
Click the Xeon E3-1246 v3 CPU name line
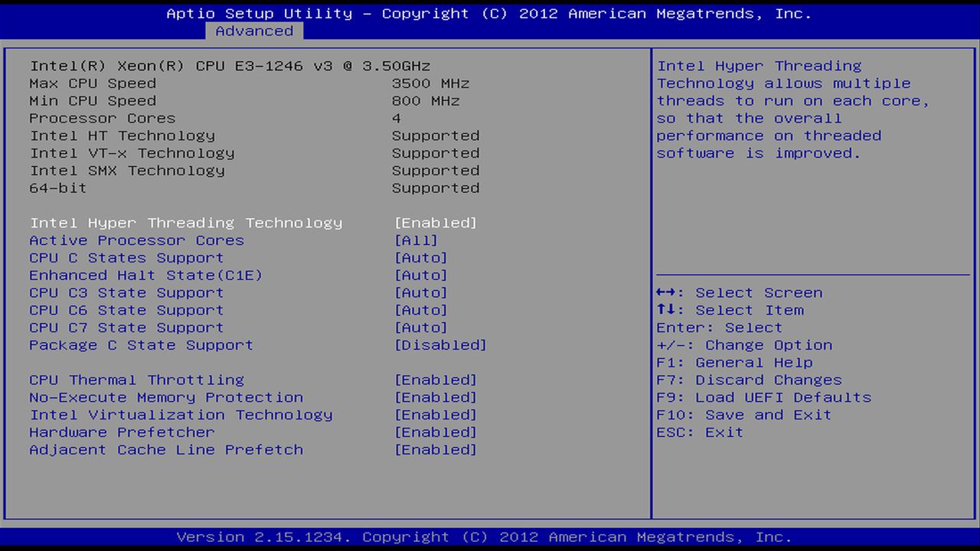[x=230, y=66]
